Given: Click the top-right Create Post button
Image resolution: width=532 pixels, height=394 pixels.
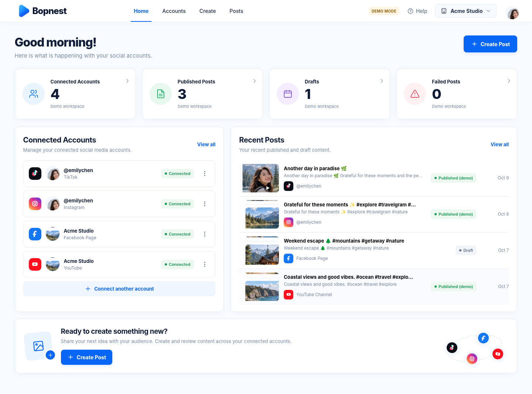Looking at the screenshot, I should coord(490,44).
